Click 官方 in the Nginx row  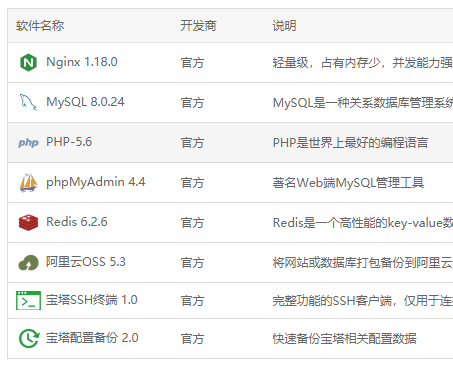tap(192, 63)
